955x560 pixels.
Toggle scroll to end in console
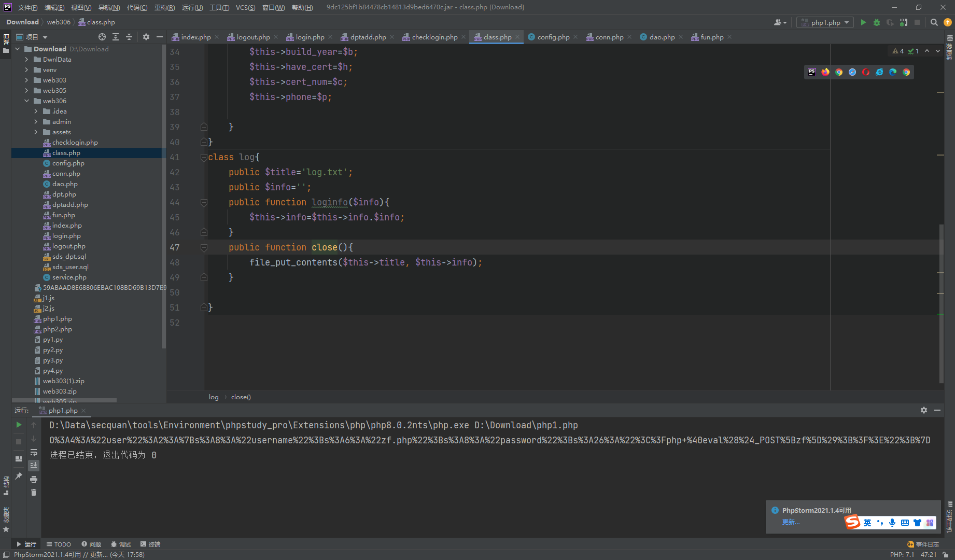34,465
